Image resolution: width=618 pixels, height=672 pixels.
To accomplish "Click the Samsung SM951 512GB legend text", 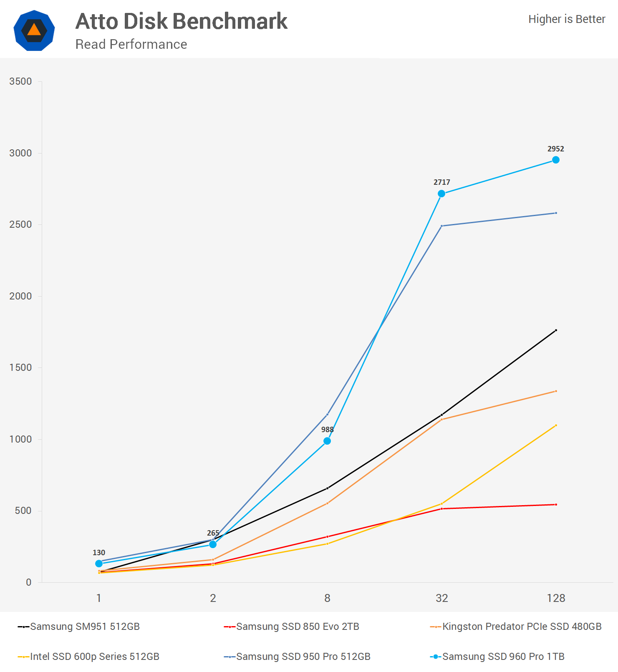I will point(85,627).
